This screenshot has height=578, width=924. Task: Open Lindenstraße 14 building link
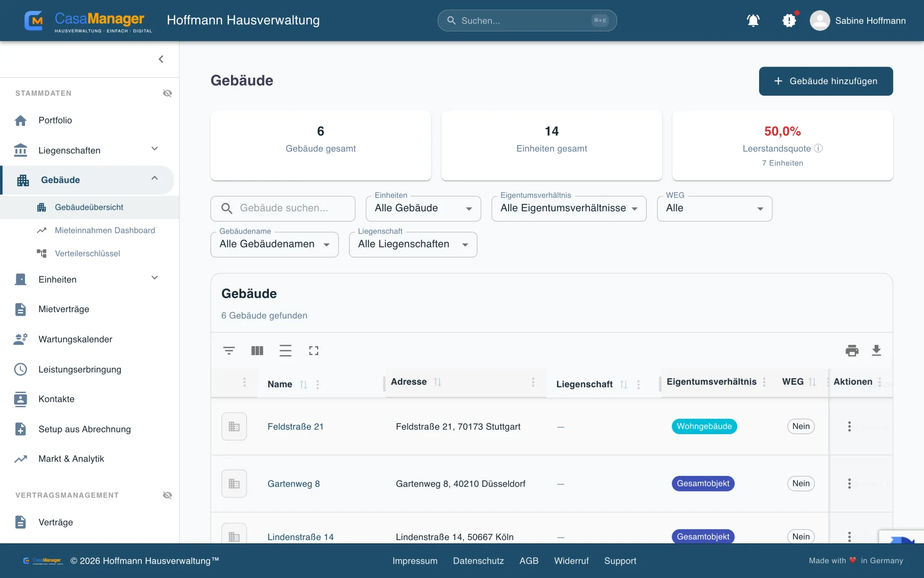coord(301,537)
